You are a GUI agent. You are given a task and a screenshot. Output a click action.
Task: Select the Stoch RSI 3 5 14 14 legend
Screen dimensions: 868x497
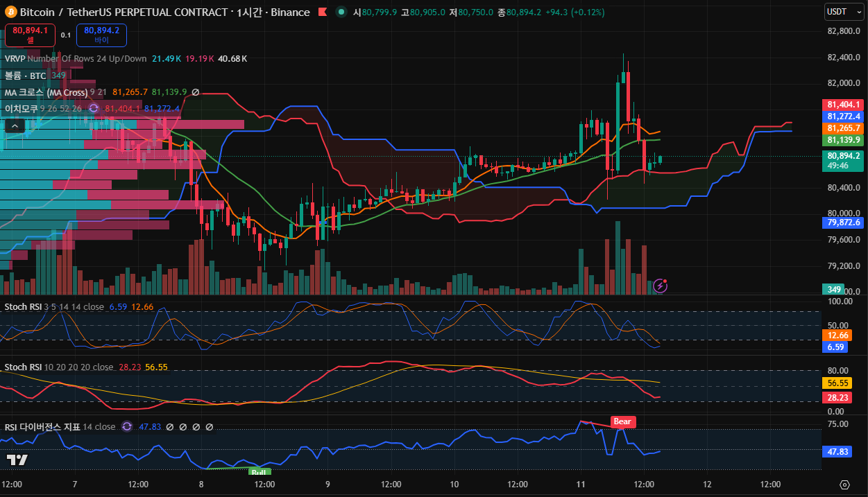[54, 307]
